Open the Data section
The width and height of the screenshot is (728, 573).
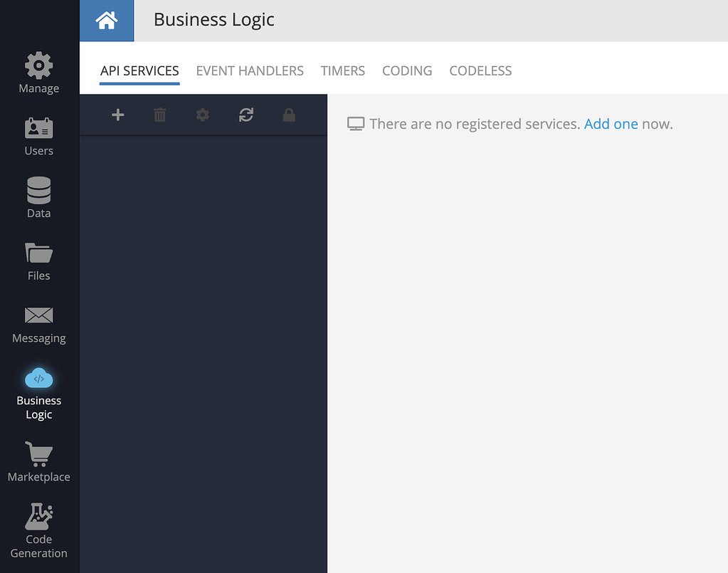pos(38,197)
